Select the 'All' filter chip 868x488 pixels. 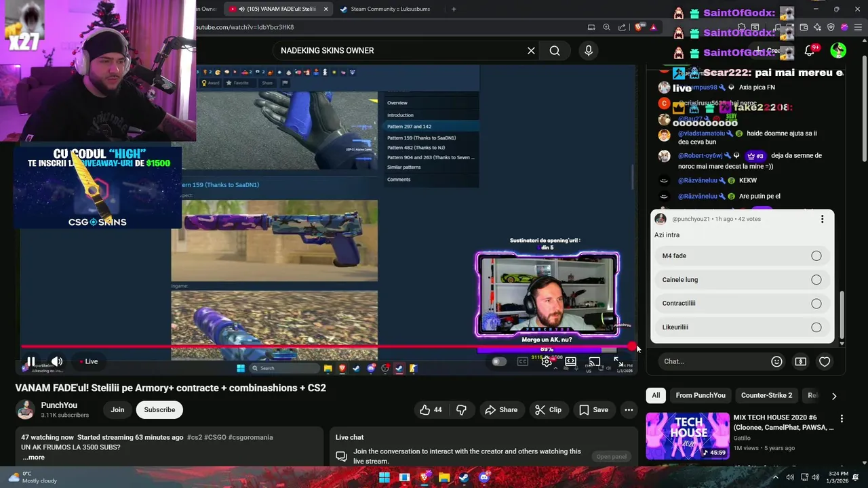[x=656, y=395]
